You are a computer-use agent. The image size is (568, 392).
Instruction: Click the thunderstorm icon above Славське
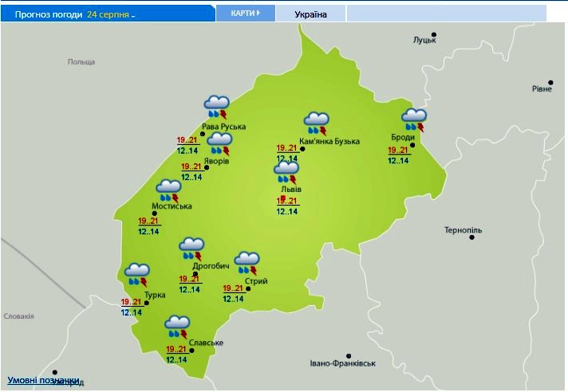point(176,327)
